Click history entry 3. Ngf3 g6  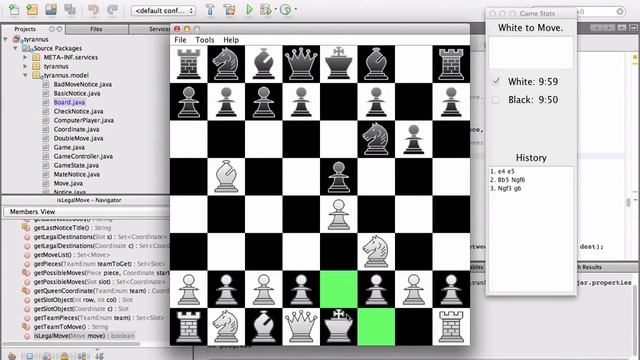pos(506,189)
